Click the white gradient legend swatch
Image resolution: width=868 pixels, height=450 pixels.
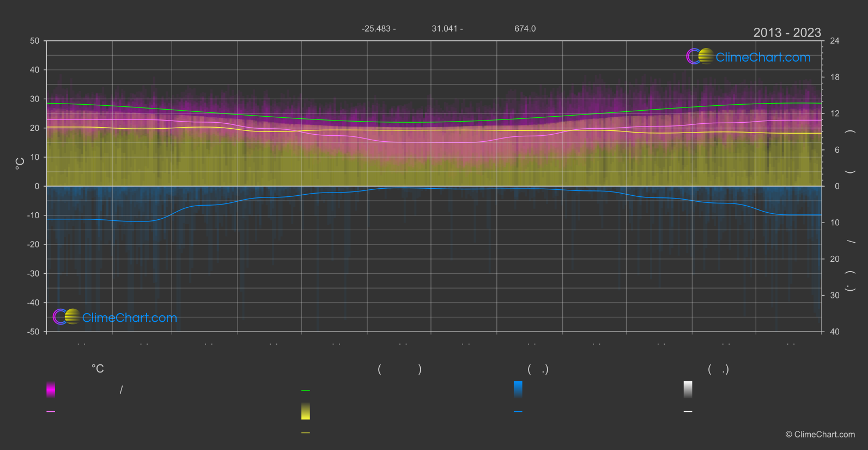(x=688, y=389)
